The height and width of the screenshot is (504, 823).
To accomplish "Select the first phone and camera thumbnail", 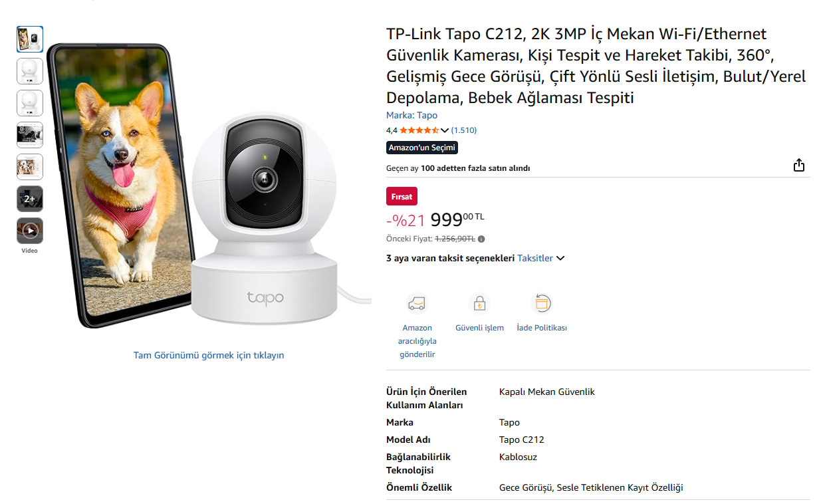I will click(30, 39).
